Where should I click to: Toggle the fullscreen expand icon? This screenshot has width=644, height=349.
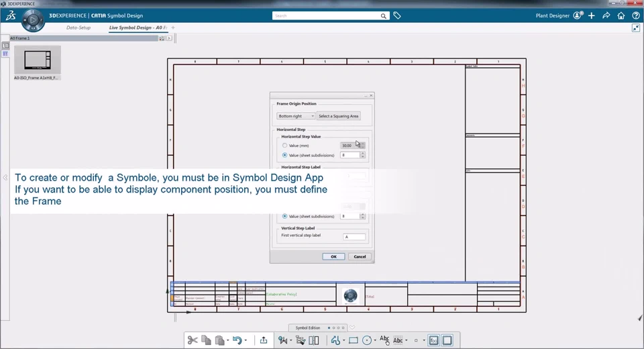[636, 28]
